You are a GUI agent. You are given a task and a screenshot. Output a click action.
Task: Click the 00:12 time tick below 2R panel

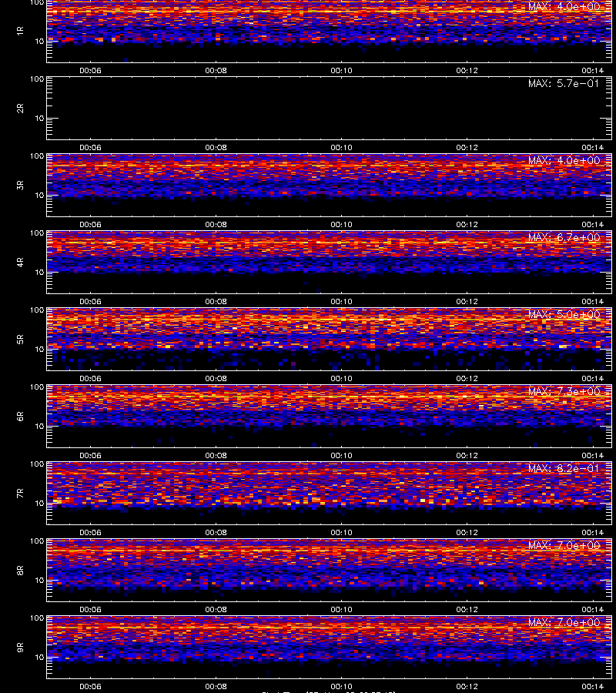point(467,148)
